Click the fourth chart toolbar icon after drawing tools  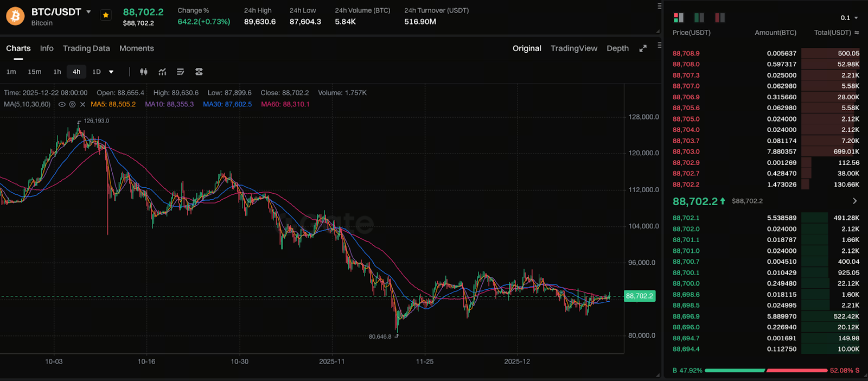click(x=199, y=72)
